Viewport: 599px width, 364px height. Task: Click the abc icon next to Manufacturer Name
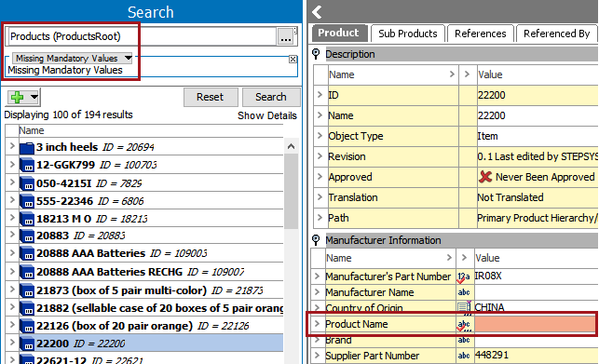point(464,292)
